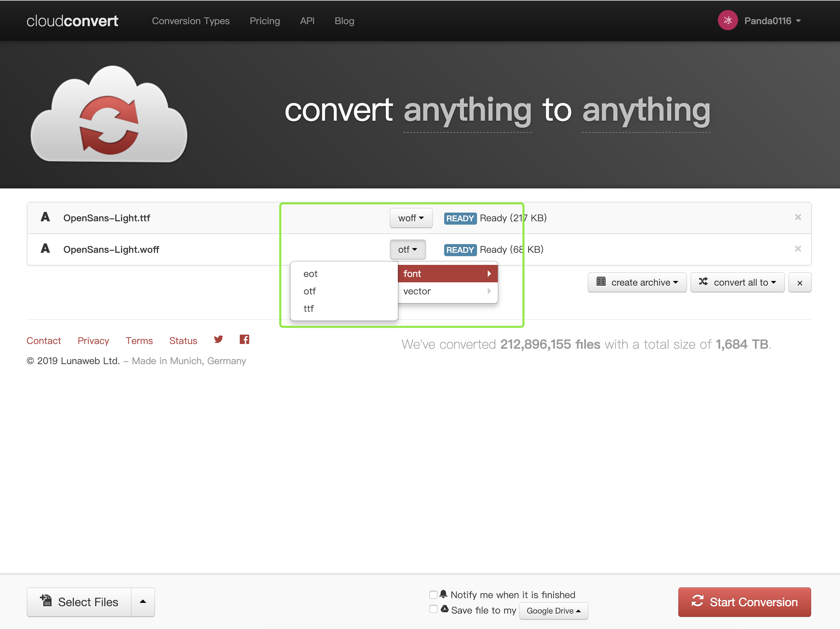Screen dimensions: 840x629
Task: Click the X button beside convert all to
Action: coord(799,283)
